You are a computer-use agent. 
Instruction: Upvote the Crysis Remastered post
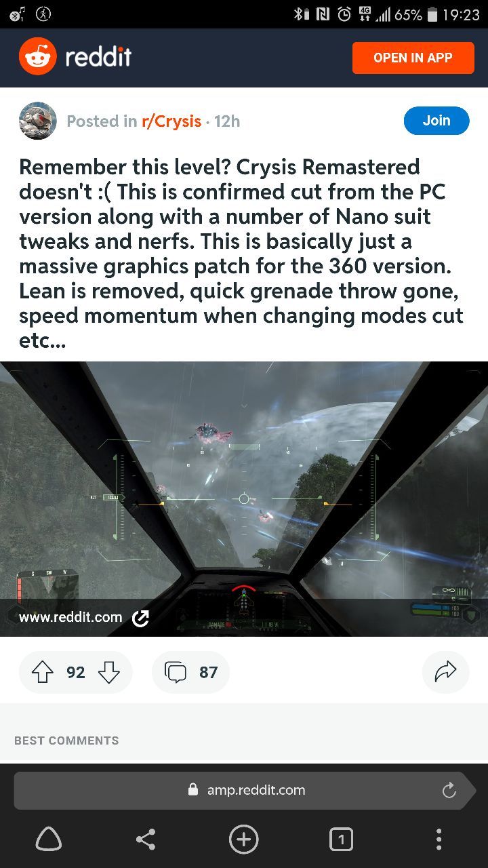point(43,672)
